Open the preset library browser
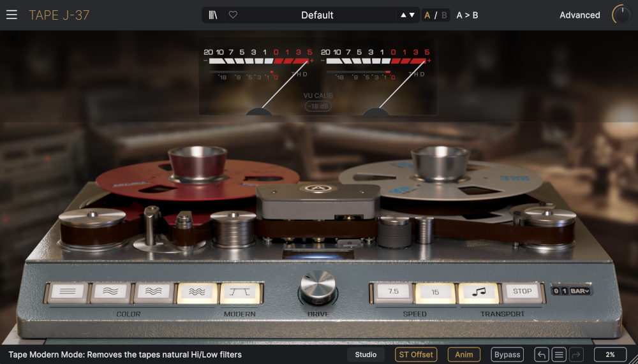This screenshot has height=364, width=638. click(x=213, y=15)
